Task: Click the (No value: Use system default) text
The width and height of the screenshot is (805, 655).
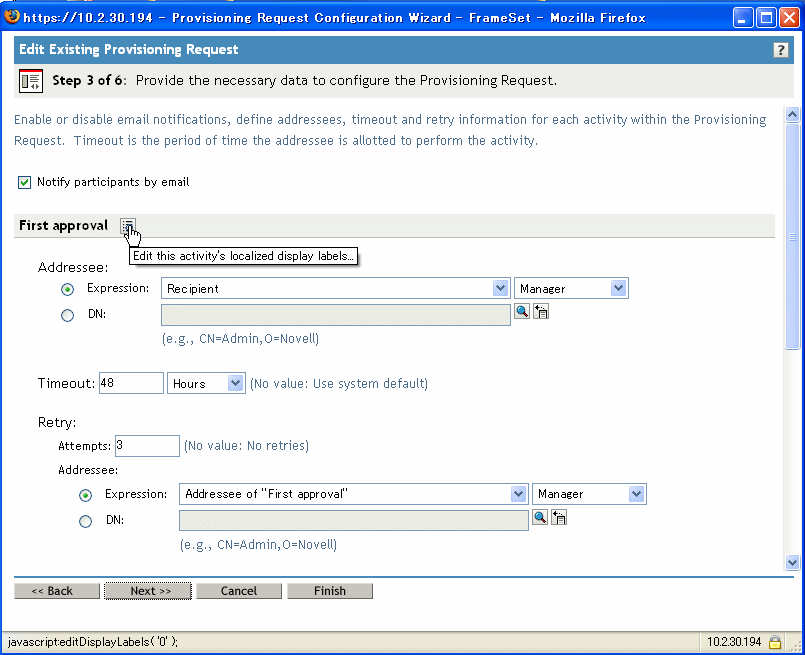Action: (339, 383)
